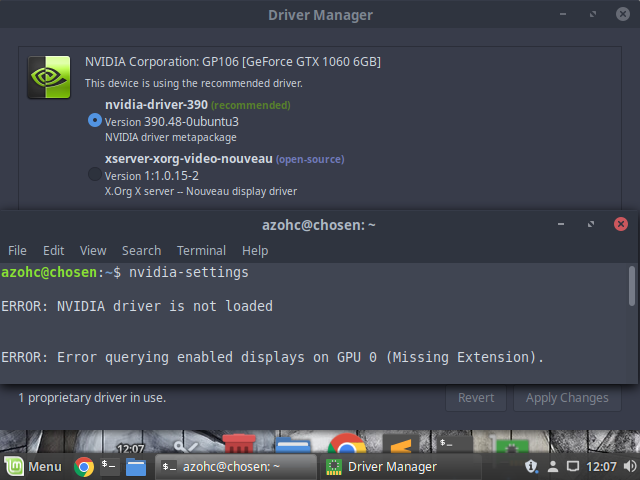Click the Apply Changes button

[x=567, y=398]
